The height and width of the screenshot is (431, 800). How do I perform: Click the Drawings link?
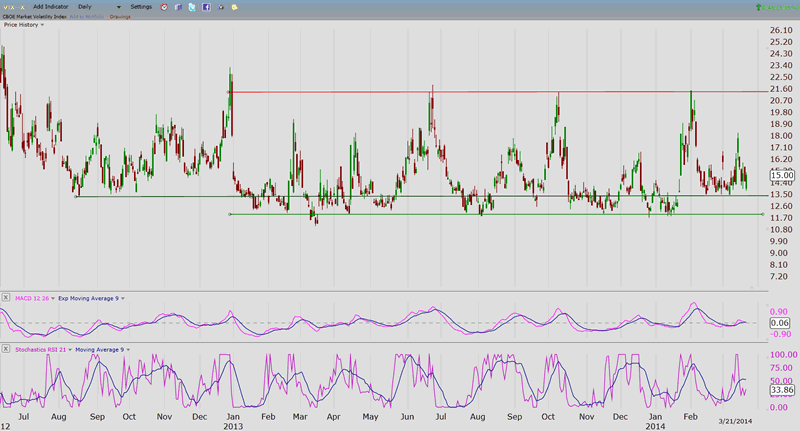click(121, 16)
